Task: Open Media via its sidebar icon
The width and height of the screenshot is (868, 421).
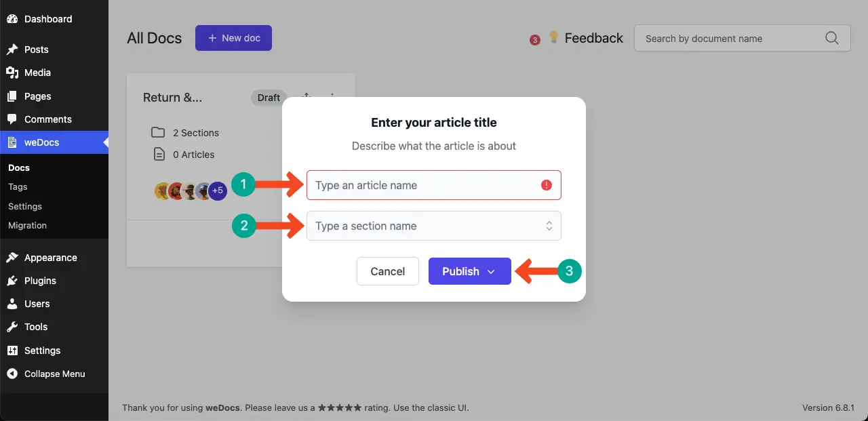Action: tap(12, 73)
